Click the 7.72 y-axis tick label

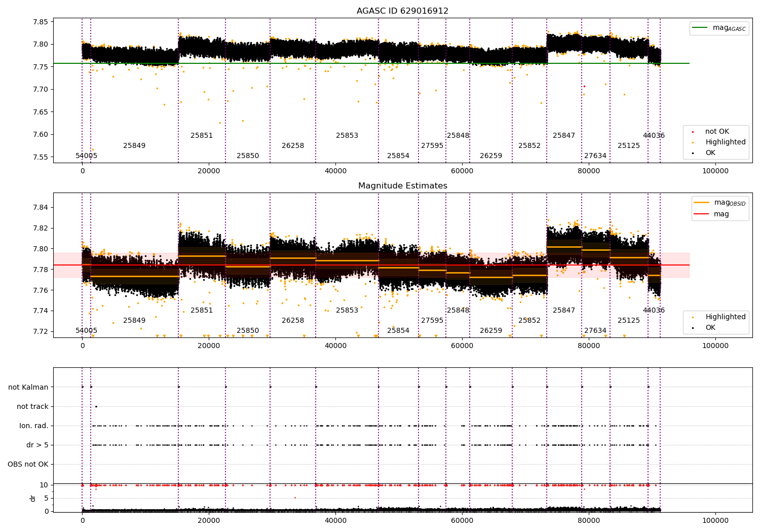point(41,332)
